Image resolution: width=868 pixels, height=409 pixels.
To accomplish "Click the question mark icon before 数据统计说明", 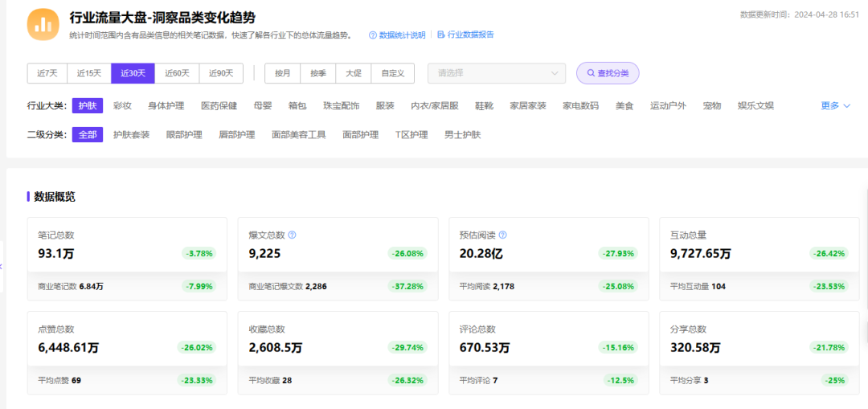I will click(373, 35).
